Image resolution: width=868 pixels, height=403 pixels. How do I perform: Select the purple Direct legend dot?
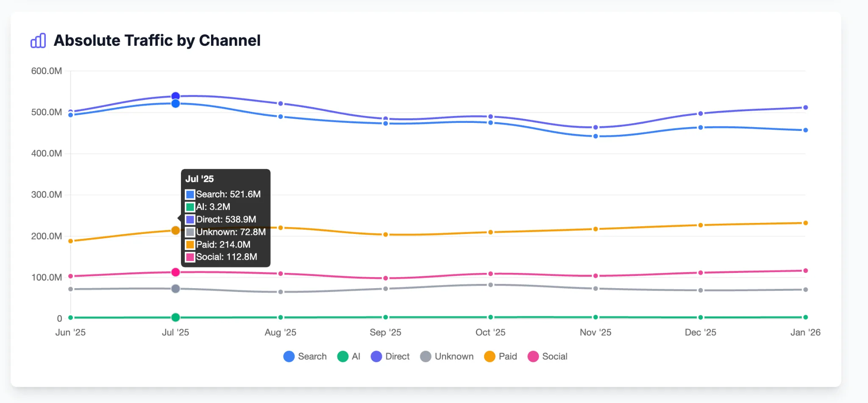point(376,356)
